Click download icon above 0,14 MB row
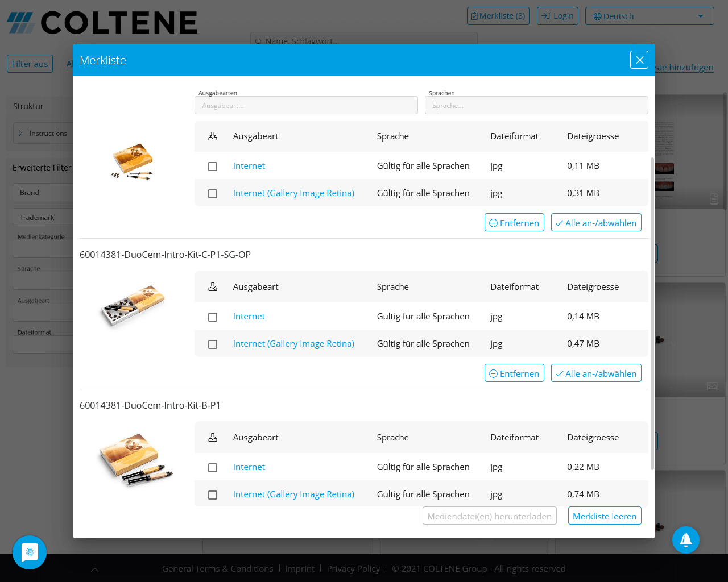Screen dimensions: 728x582 [213, 287]
